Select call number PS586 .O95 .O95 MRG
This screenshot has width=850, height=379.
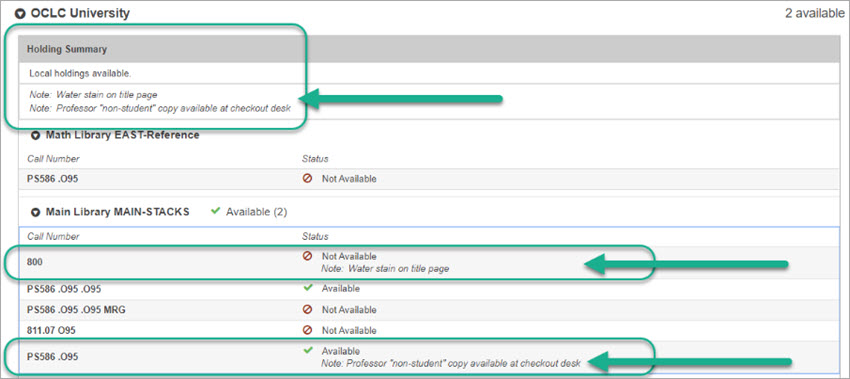[76, 310]
